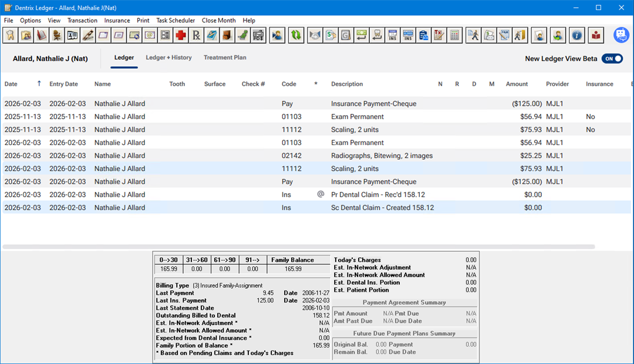Click the green refresh arrows icon
Screen dimensions: 634x364
296,35
